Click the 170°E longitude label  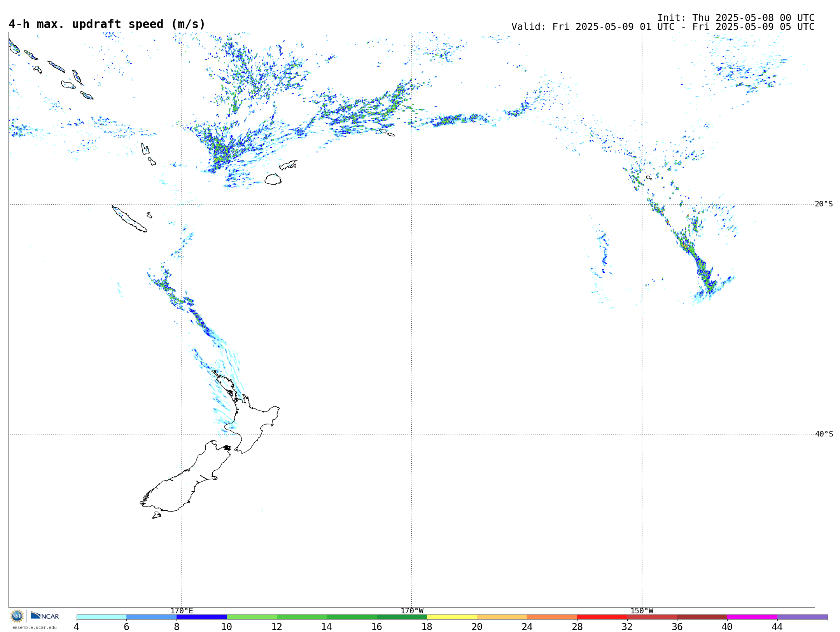[182, 611]
